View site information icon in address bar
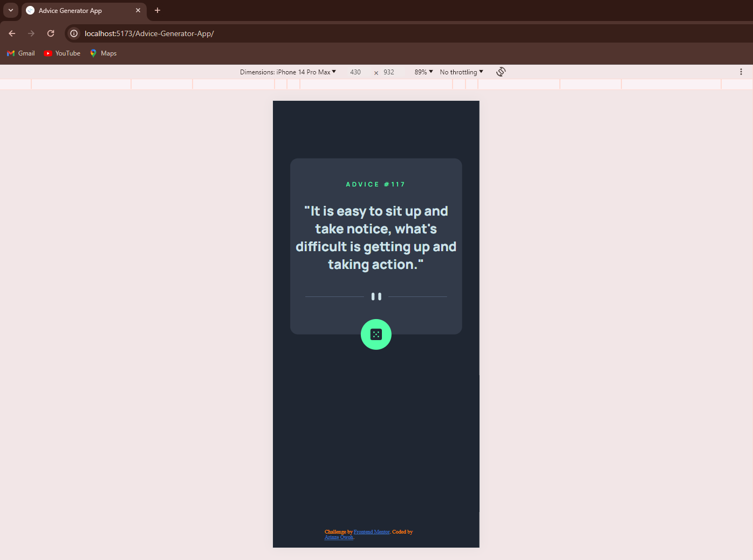The height and width of the screenshot is (560, 753). point(74,33)
